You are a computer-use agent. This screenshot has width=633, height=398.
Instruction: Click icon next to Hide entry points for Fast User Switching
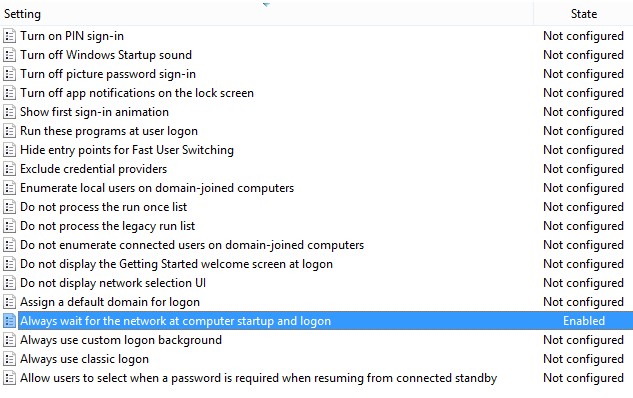click(x=9, y=150)
